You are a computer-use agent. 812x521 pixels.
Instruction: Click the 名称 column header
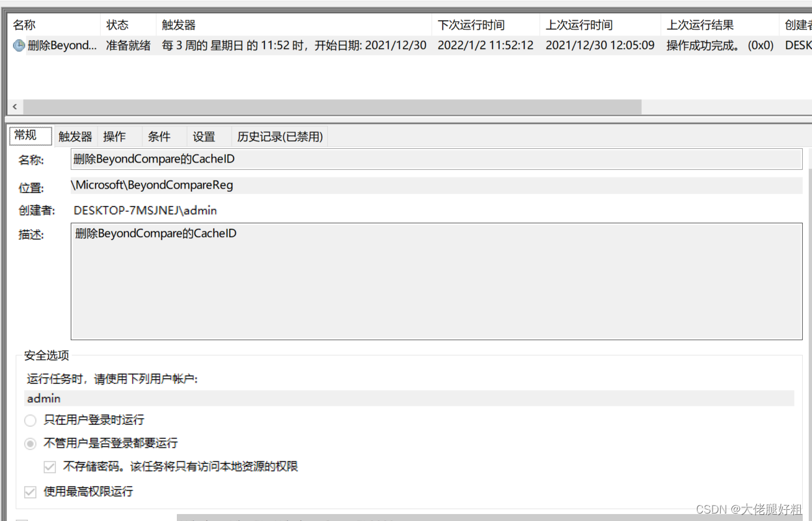[x=55, y=25]
